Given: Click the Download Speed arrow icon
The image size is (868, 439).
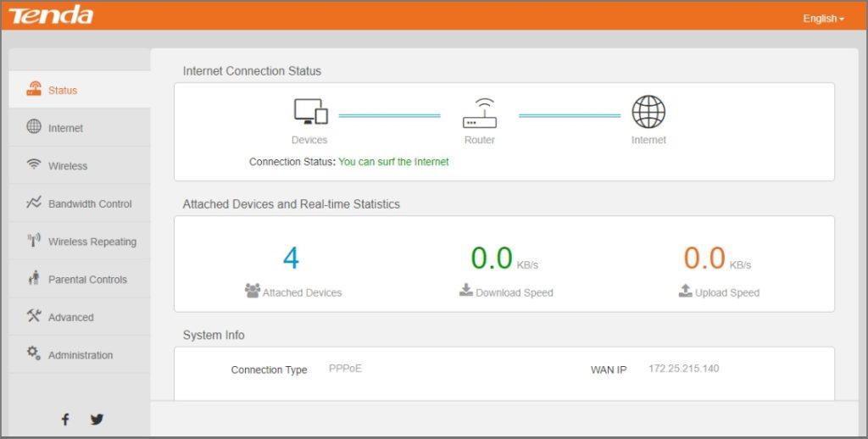Looking at the screenshot, I should (466, 290).
